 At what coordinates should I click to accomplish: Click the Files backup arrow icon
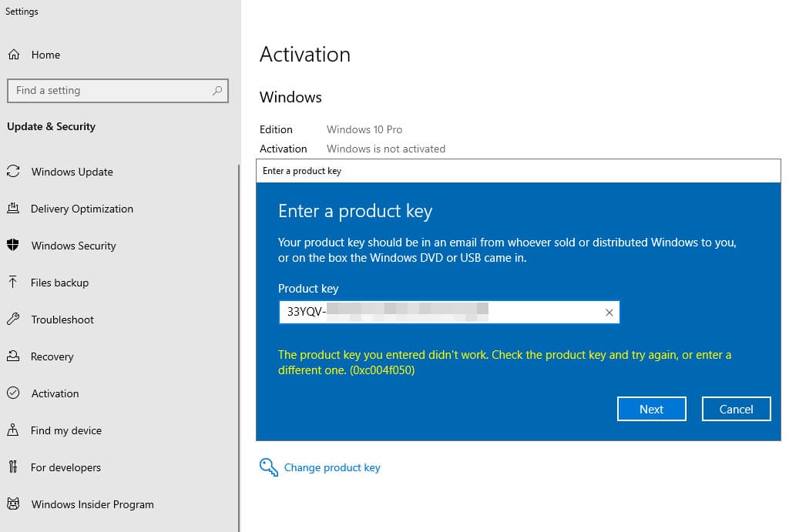(x=13, y=282)
